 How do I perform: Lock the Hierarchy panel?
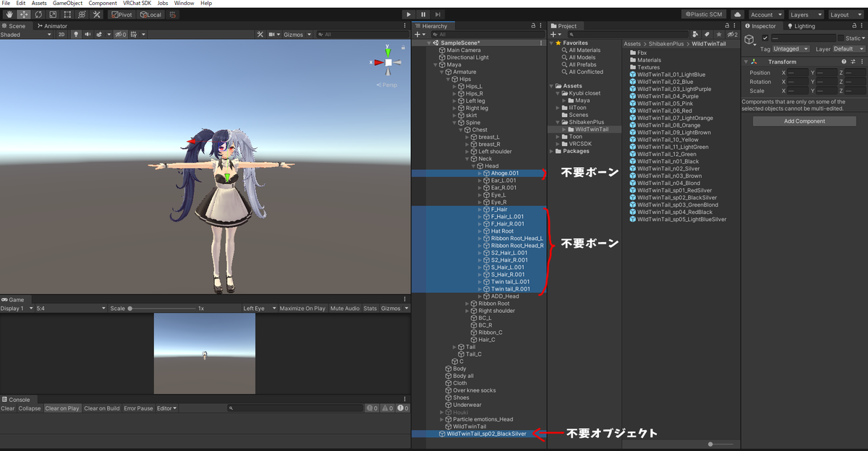pyautogui.click(x=535, y=26)
